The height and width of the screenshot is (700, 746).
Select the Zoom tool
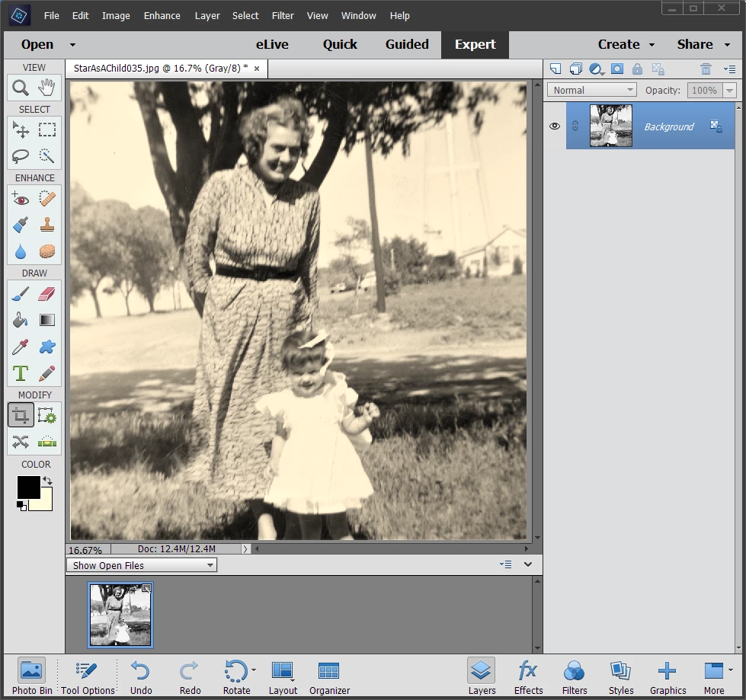(21, 88)
